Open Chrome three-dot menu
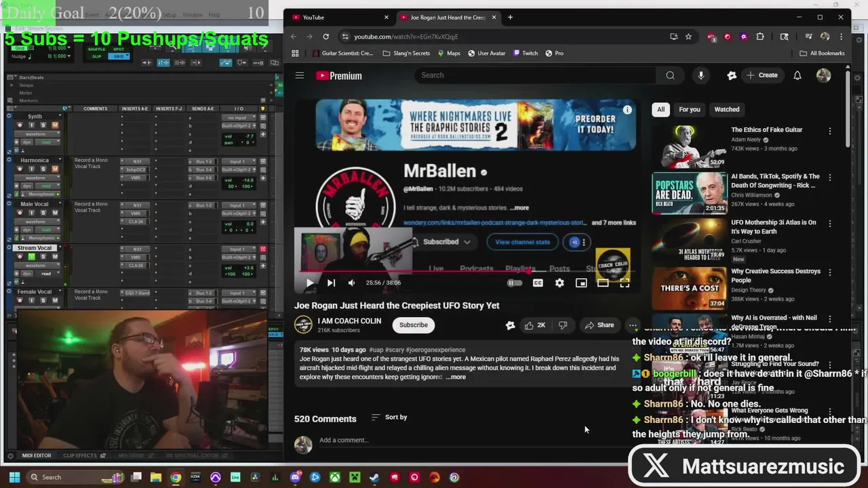 (842, 37)
